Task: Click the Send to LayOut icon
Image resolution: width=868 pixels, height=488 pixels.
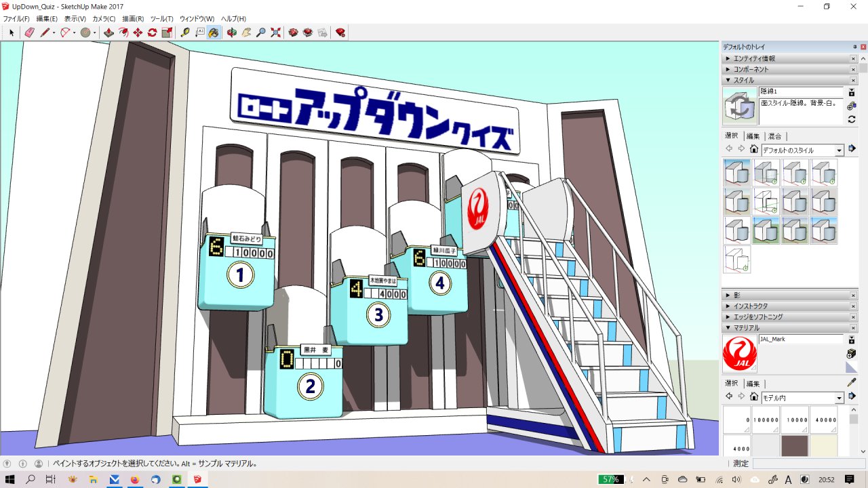Action: (322, 32)
